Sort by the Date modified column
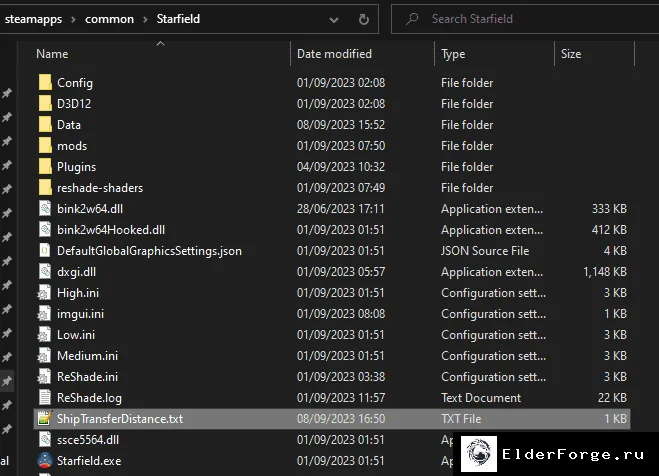This screenshot has width=659, height=476. [334, 54]
